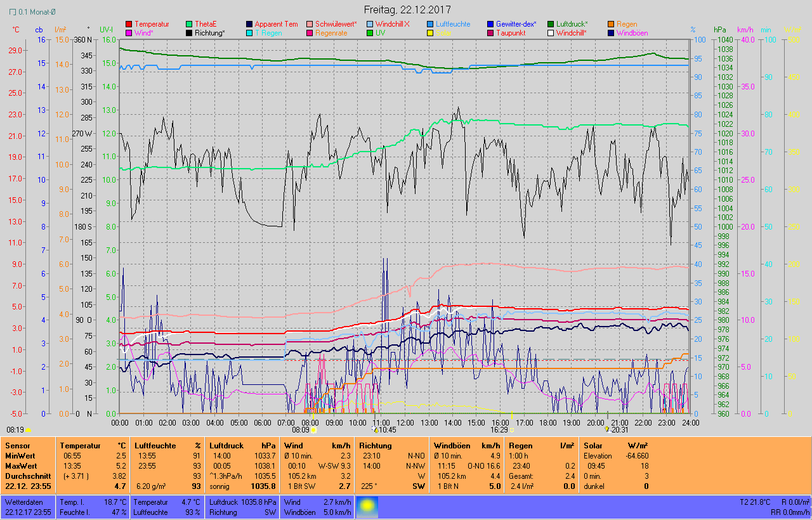Click the sunny weather icon in status bar
The width and height of the screenshot is (812, 520).
(x=366, y=507)
